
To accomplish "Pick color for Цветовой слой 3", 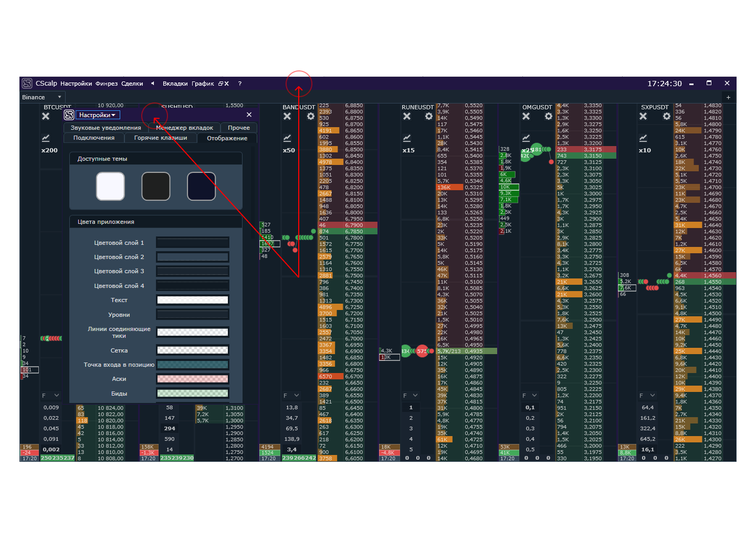I will pos(193,271).
